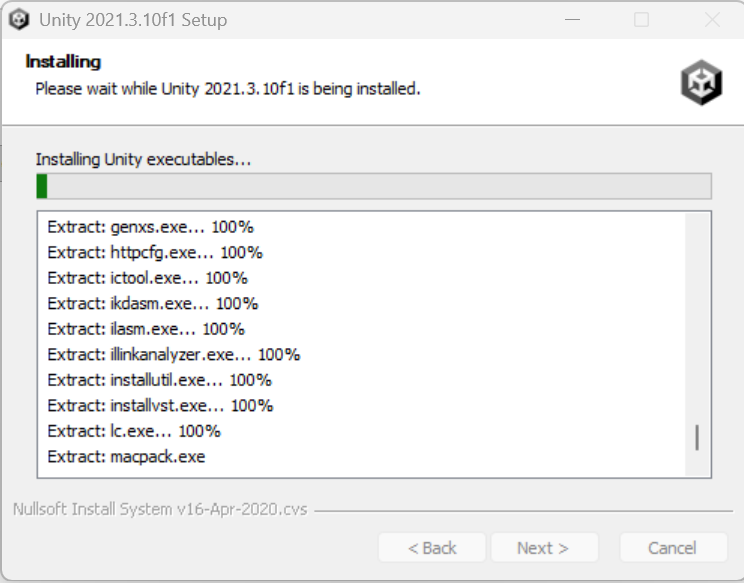
Task: Click the 'Please wait while Unity 2021.3.10f1' message
Action: [x=228, y=89]
